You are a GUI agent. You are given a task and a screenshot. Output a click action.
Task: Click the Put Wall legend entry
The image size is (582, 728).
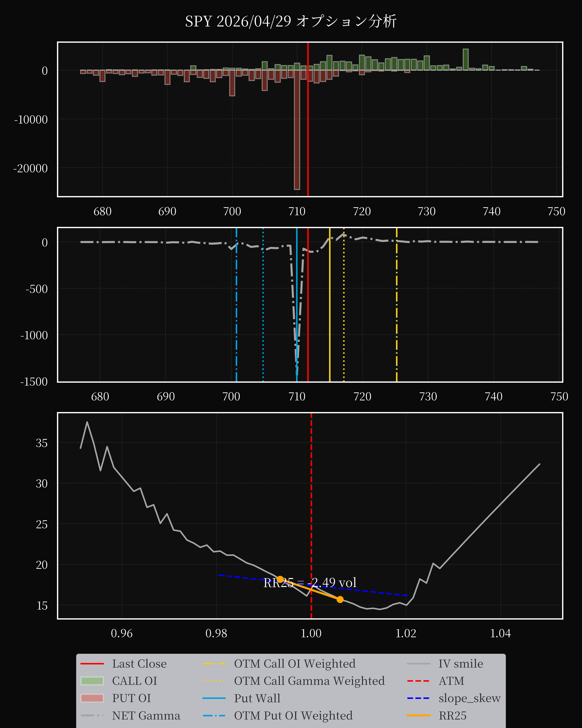242,698
